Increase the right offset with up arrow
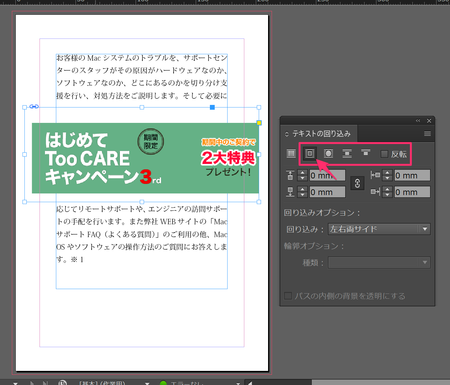Image resolution: width=450 pixels, height=385 pixels. click(x=387, y=189)
